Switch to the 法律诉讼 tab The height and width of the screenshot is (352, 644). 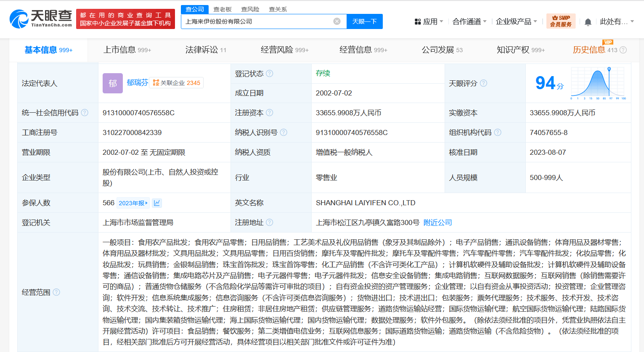(x=206, y=50)
